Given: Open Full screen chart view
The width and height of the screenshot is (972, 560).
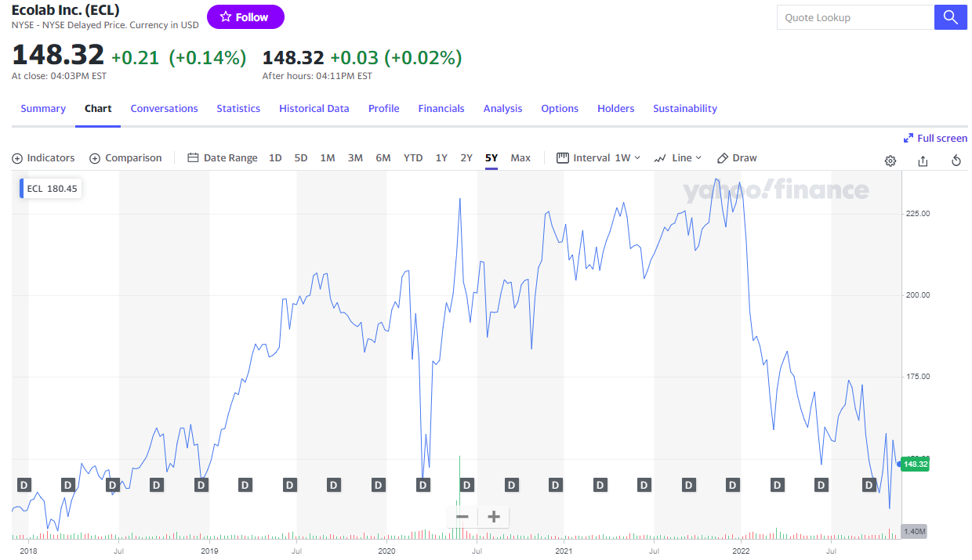Looking at the screenshot, I should [935, 138].
